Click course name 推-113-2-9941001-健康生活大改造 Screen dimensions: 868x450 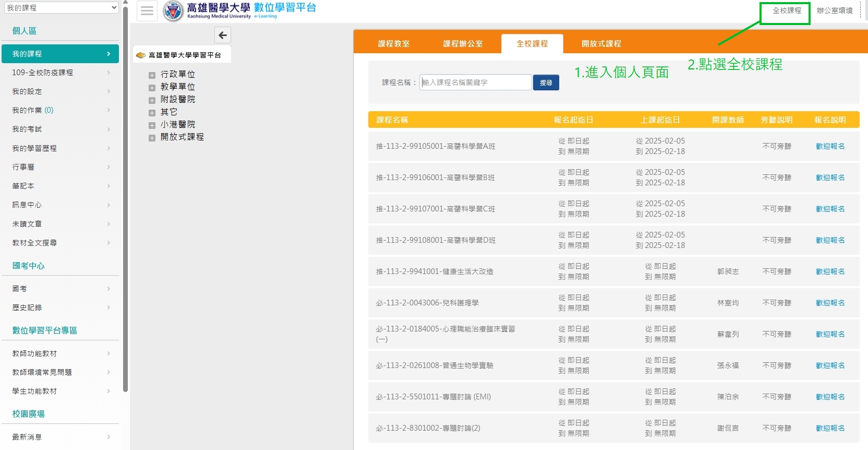(x=435, y=271)
